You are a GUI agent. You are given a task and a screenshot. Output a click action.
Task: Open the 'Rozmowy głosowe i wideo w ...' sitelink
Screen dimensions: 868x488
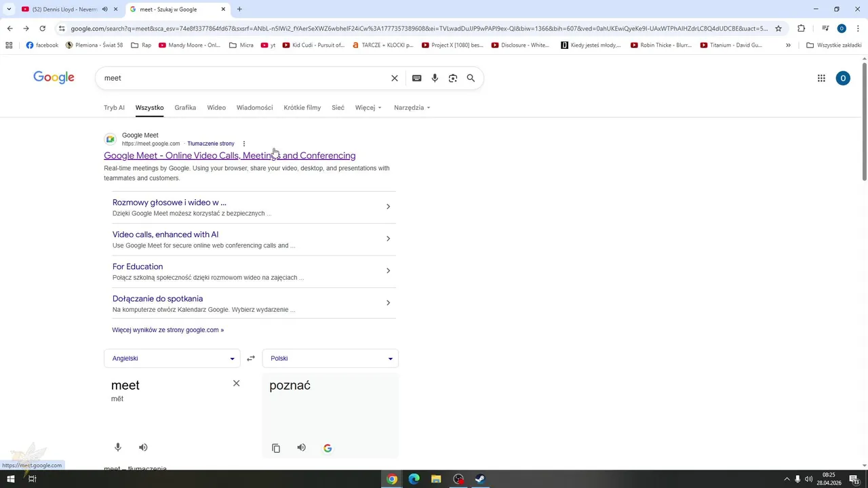click(170, 202)
